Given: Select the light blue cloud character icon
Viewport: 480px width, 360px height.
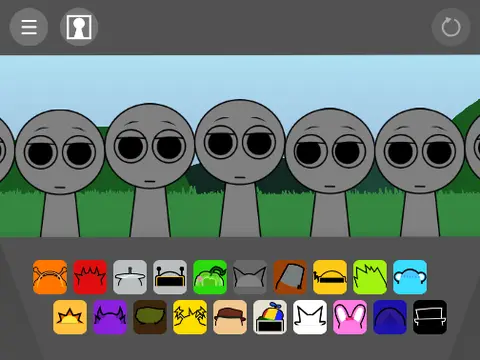Looking at the screenshot, I should point(410,277).
